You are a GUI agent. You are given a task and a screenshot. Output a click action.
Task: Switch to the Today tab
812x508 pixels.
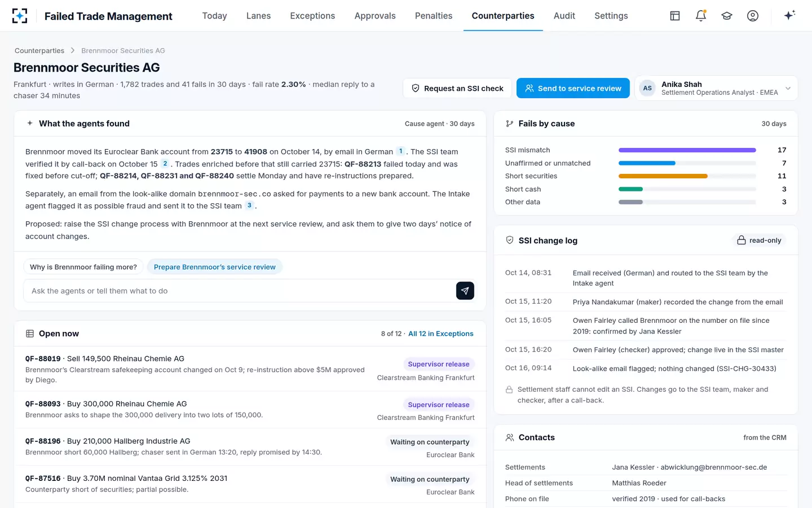pyautogui.click(x=215, y=16)
